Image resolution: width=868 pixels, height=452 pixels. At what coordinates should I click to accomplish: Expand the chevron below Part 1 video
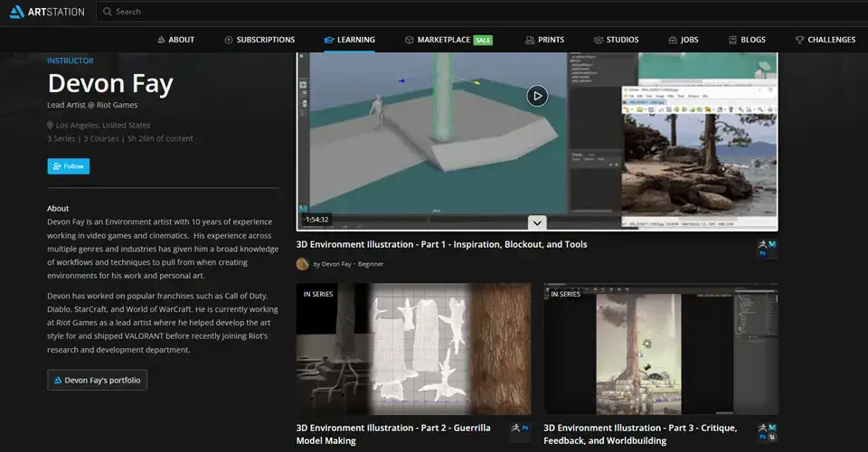pos(537,223)
